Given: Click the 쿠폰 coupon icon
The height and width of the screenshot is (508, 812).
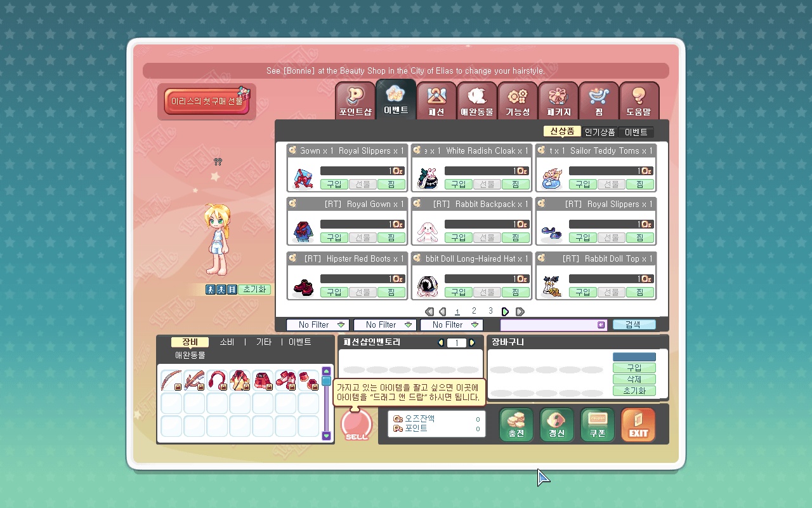Looking at the screenshot, I should (598, 425).
